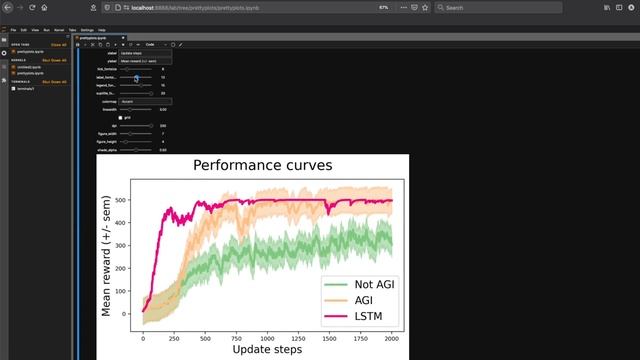Copy the selected cell icon

[x=100, y=44]
